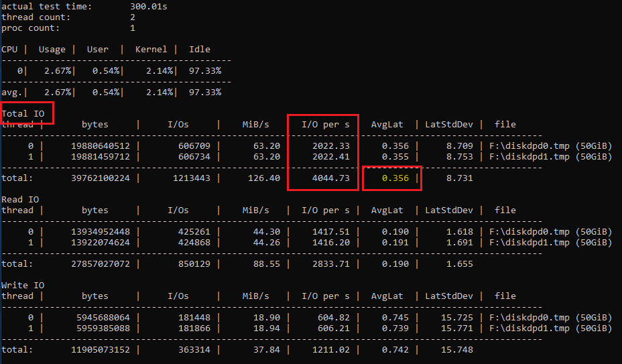Click the Total IO section heading
Viewport: 622px width, 364px height.
click(x=23, y=113)
